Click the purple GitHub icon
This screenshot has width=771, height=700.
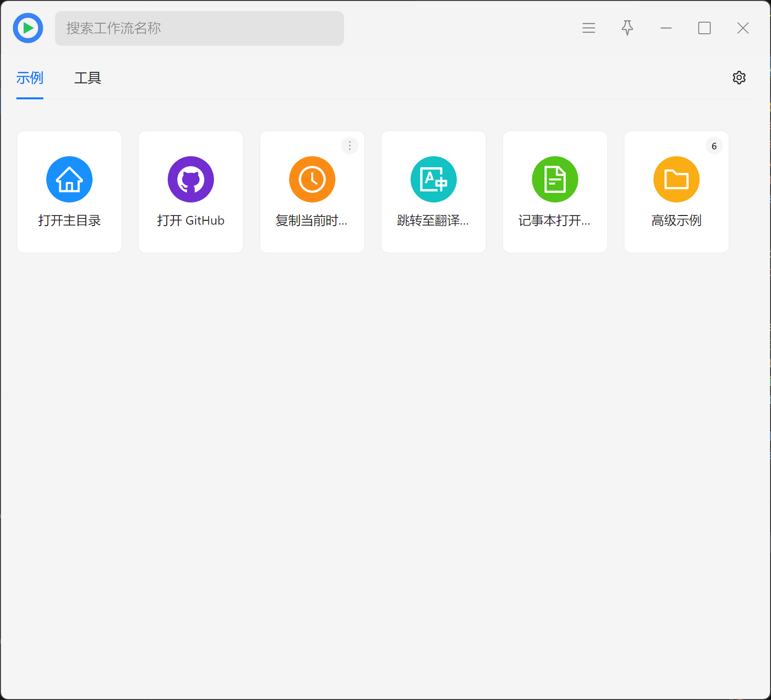point(191,179)
